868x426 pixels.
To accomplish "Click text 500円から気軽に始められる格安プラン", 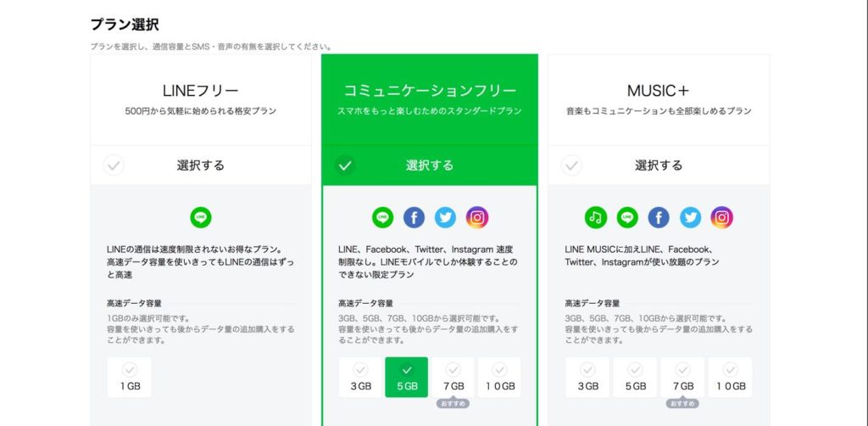I will click(x=200, y=111).
